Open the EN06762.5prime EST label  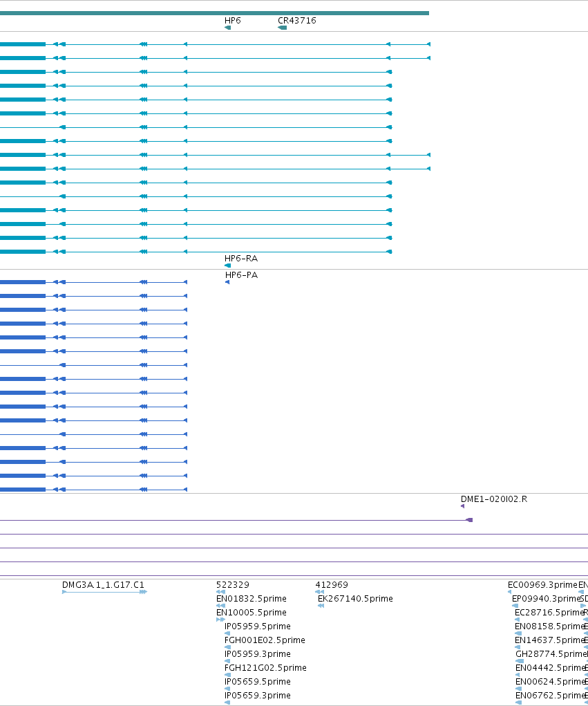550,696
